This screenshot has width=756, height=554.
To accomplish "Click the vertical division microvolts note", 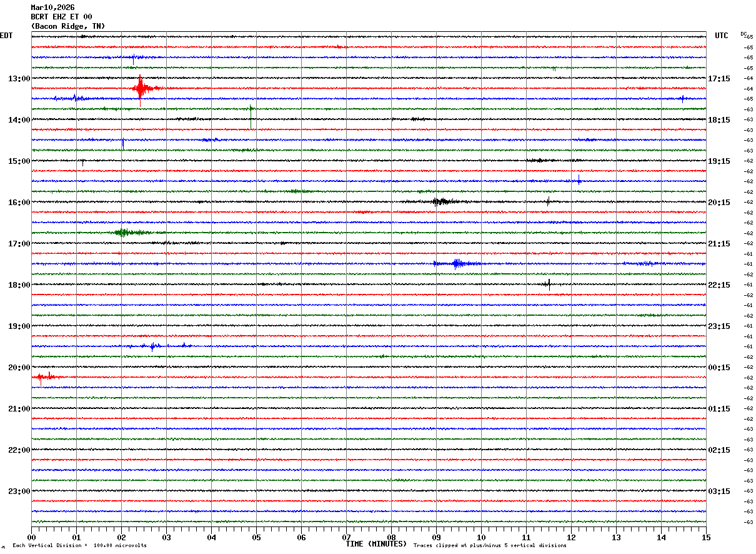I will click(x=79, y=545).
